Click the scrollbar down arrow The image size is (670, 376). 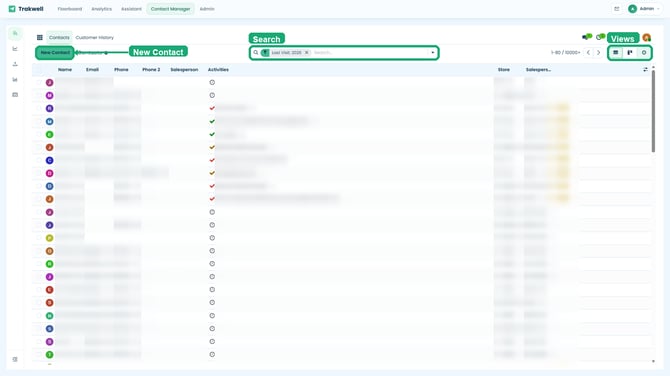[653, 361]
